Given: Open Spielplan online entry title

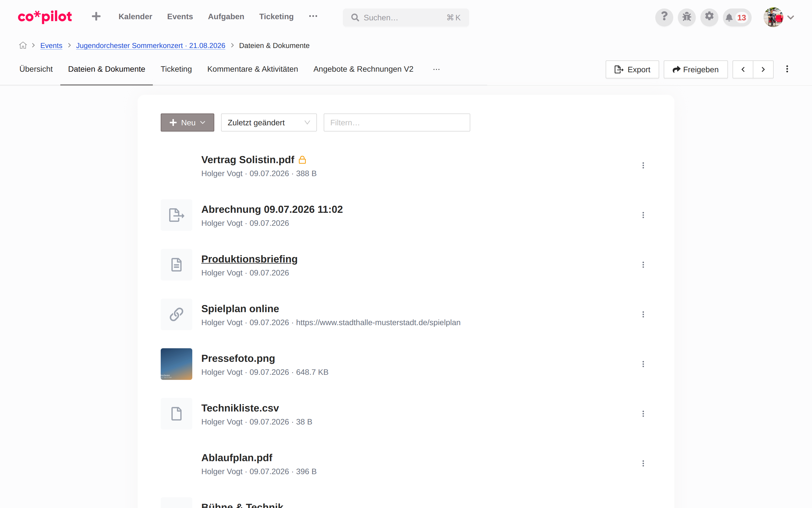Looking at the screenshot, I should [x=240, y=309].
